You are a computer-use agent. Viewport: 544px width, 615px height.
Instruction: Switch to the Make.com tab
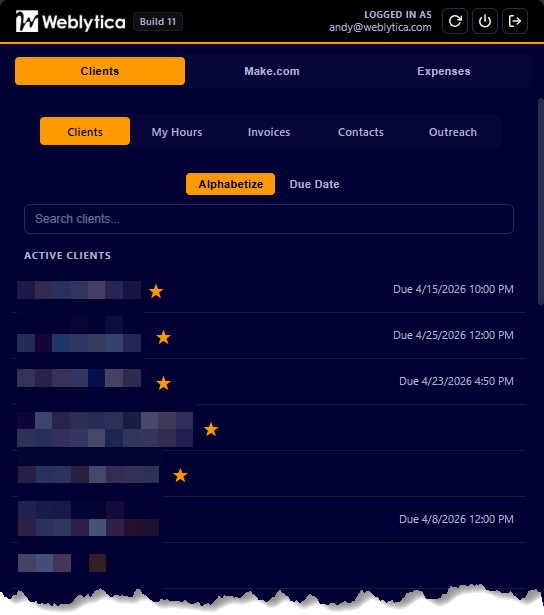point(272,71)
